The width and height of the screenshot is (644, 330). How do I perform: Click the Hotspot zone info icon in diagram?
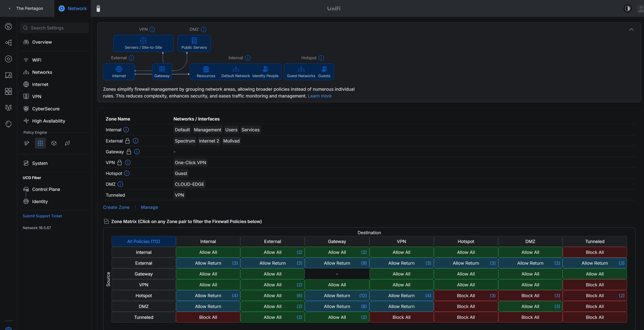[x=321, y=58]
